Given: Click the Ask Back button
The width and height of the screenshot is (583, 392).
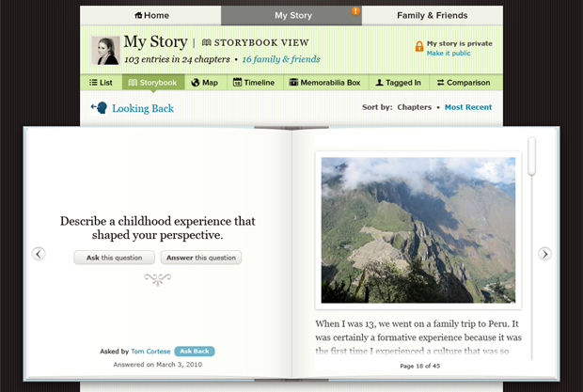Looking at the screenshot, I should click(195, 352).
